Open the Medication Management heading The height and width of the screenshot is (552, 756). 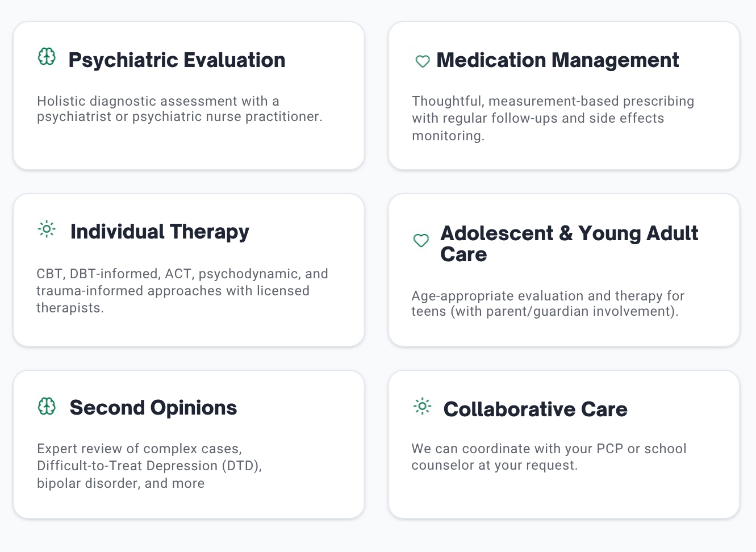[557, 60]
